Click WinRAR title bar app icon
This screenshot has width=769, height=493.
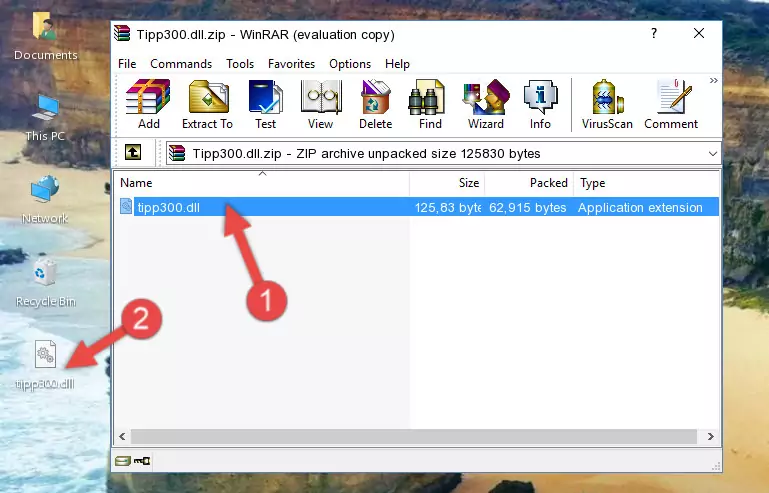pyautogui.click(x=122, y=34)
